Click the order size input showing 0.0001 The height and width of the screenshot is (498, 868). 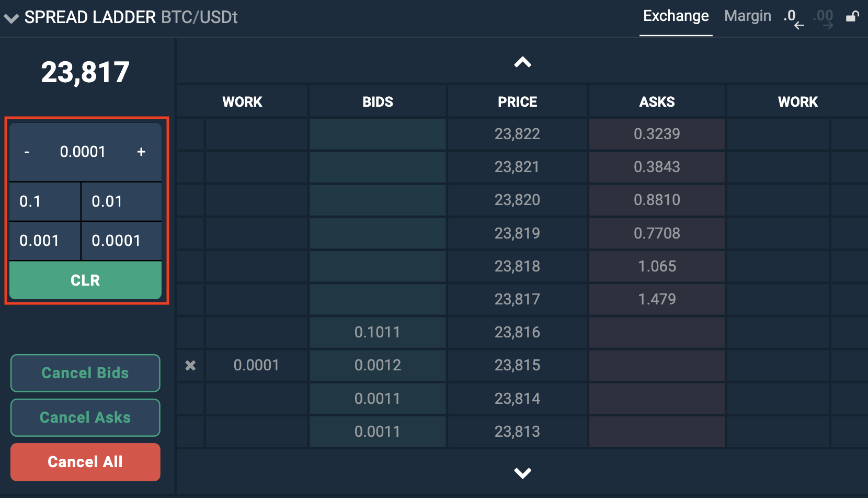click(84, 152)
